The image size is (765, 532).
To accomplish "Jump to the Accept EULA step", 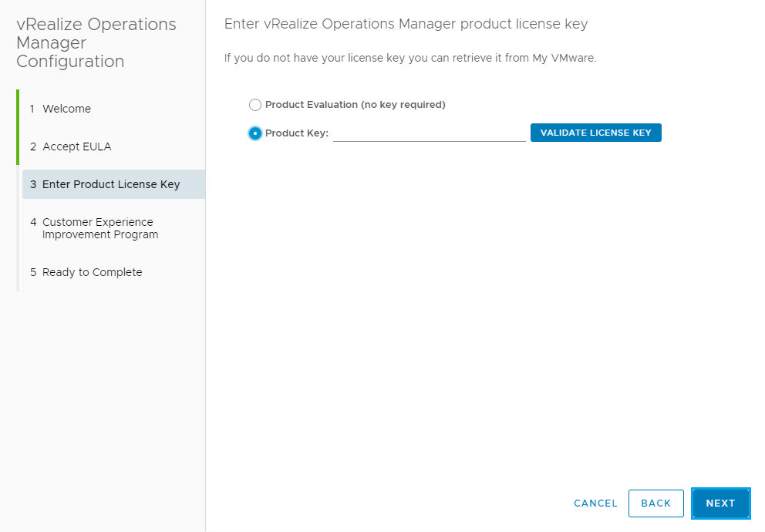I will [76, 146].
